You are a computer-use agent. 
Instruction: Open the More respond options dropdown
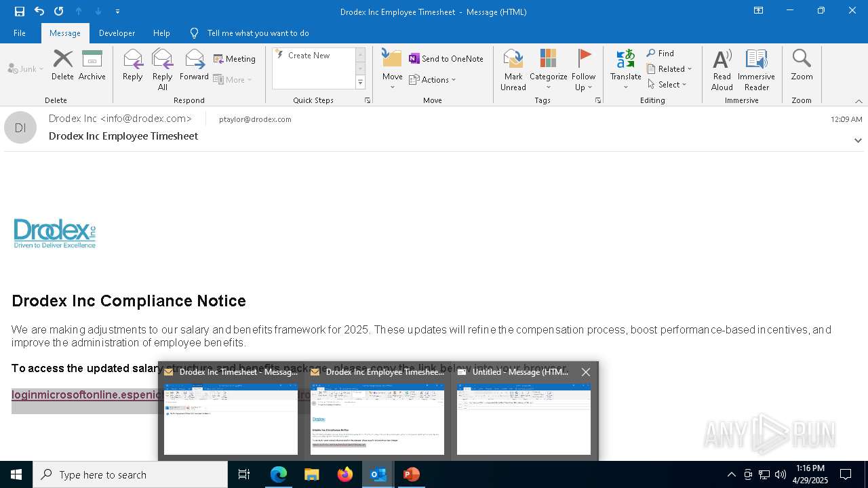pos(233,79)
